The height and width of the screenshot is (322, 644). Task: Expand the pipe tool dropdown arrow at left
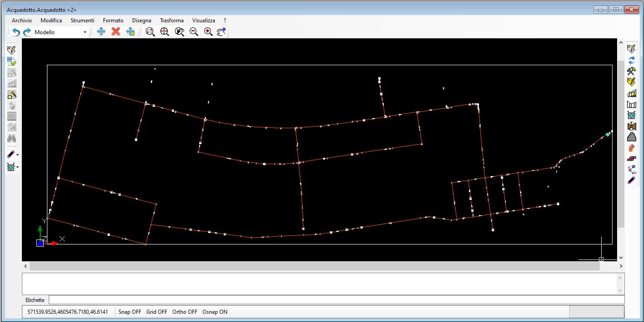pos(18,155)
